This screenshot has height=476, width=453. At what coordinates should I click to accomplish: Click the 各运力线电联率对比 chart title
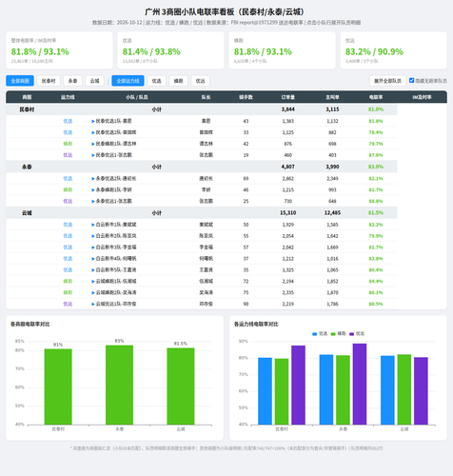256,324
